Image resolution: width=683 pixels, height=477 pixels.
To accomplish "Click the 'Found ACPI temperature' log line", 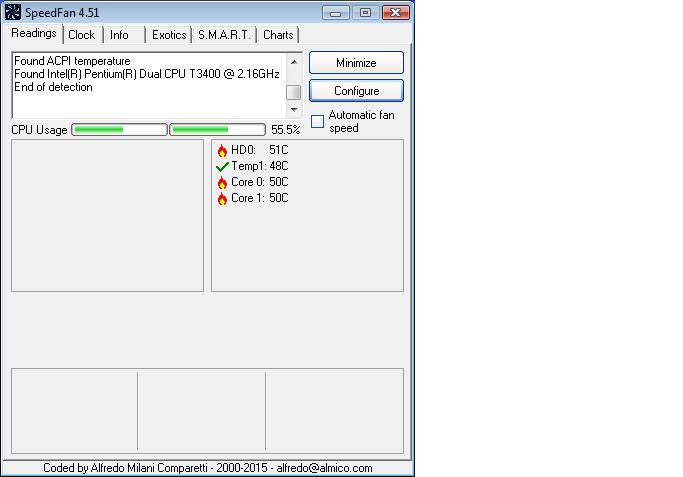I will pos(72,61).
